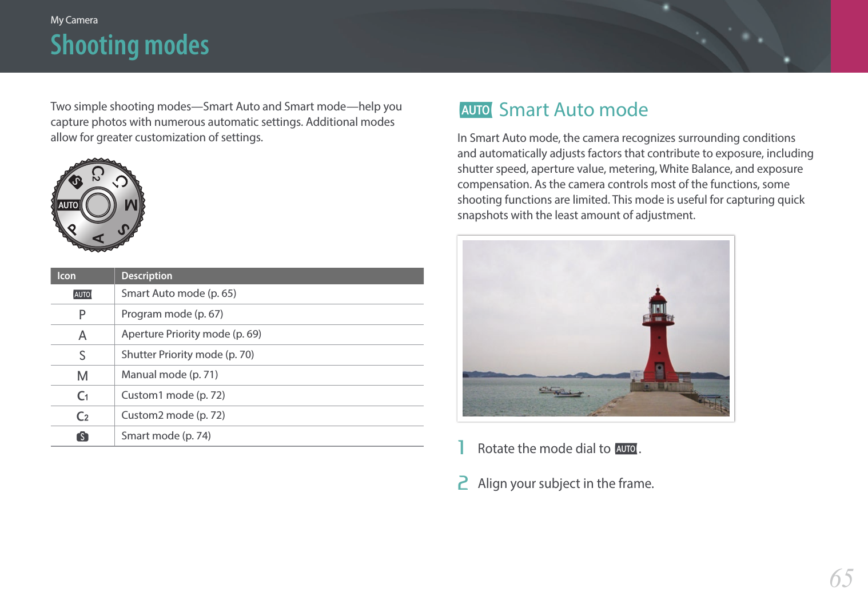Click the M icon in the table
The image size is (868, 615).
click(82, 376)
